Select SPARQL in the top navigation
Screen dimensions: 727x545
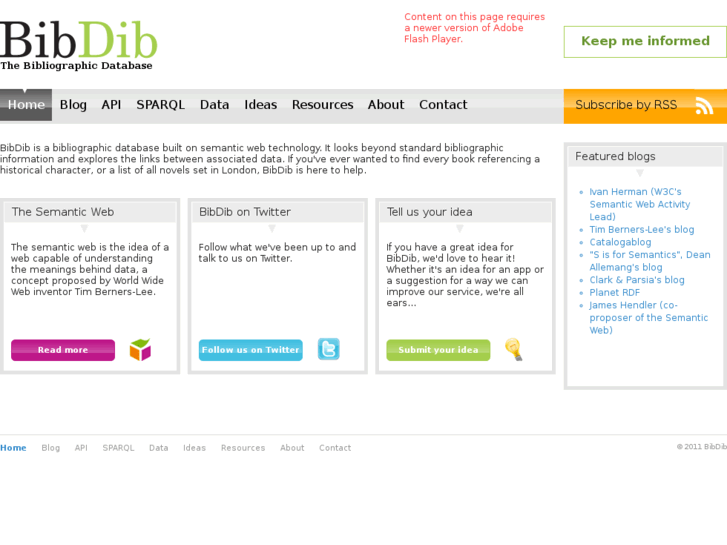click(160, 105)
